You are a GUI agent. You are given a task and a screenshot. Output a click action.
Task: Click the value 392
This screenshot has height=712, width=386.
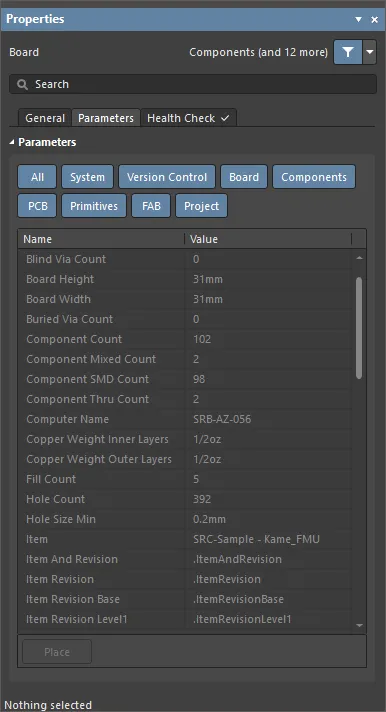point(202,499)
